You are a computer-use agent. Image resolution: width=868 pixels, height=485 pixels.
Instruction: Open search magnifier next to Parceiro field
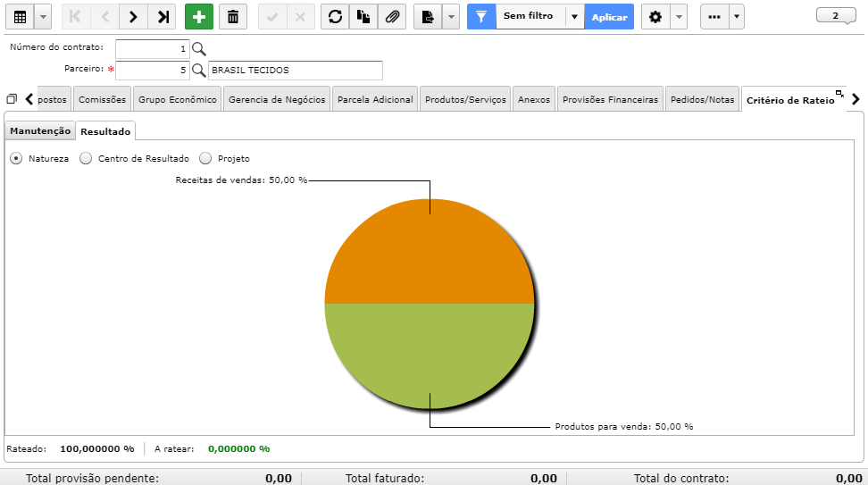tap(199, 71)
